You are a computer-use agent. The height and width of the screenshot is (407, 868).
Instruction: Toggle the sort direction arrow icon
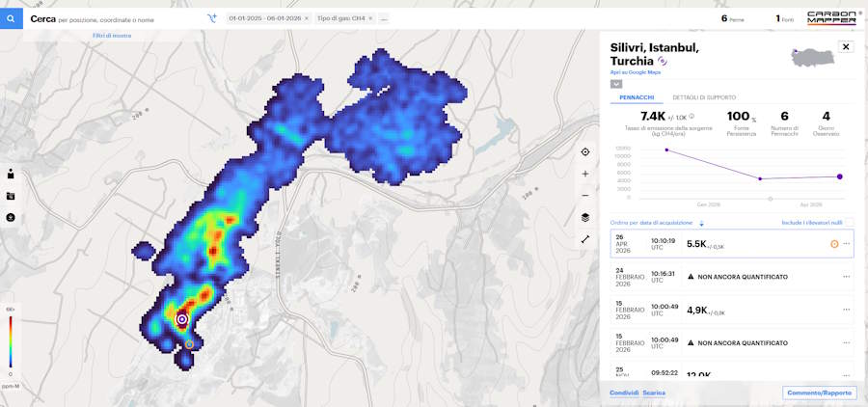[x=701, y=223]
